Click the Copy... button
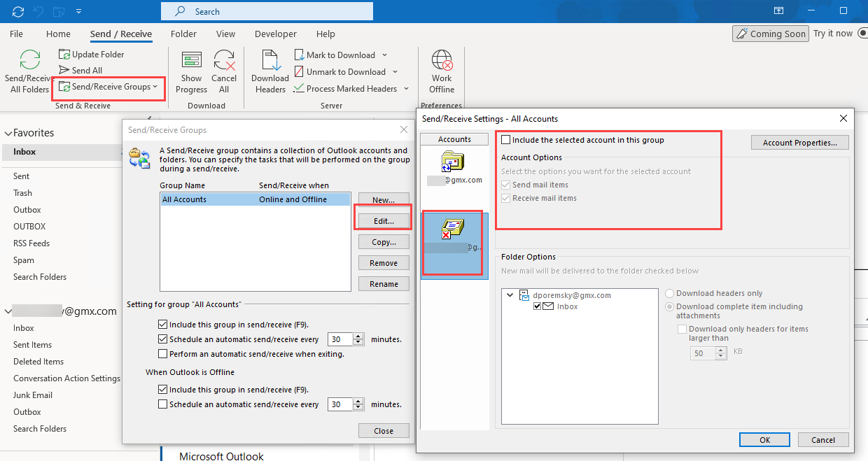The width and height of the screenshot is (868, 461). [384, 242]
